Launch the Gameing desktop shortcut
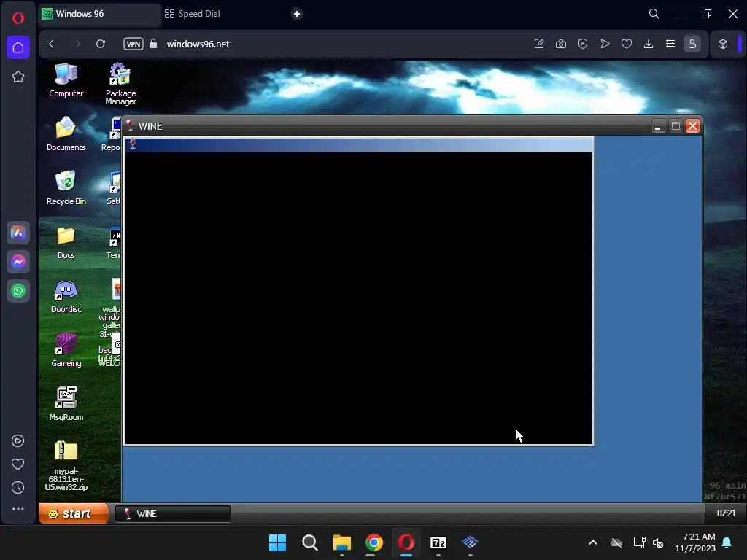 click(66, 350)
